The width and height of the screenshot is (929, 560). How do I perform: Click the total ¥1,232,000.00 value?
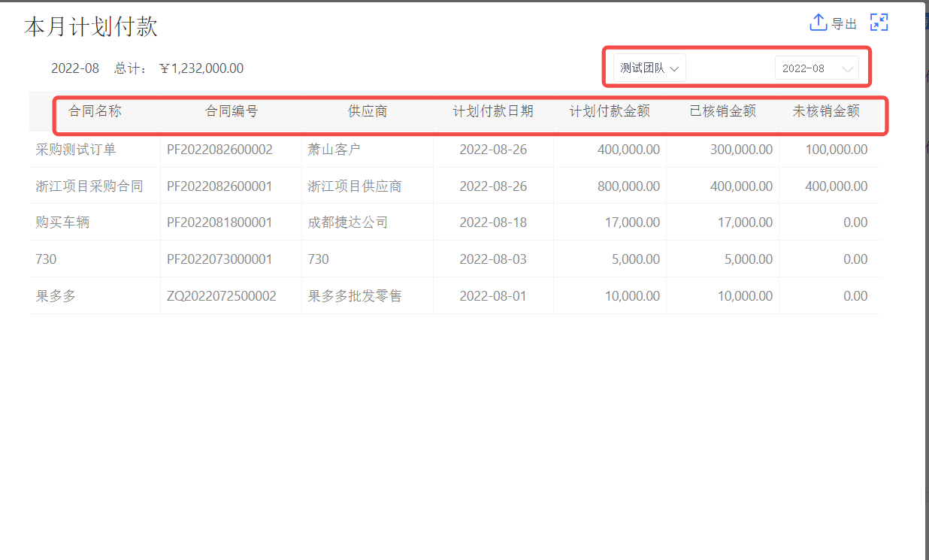(x=201, y=68)
